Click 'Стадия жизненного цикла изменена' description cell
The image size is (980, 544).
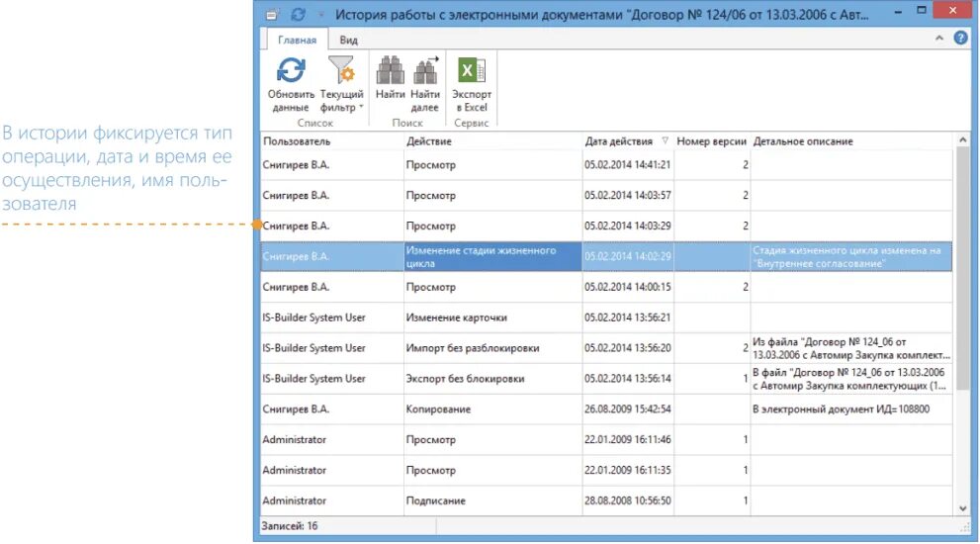click(851, 256)
